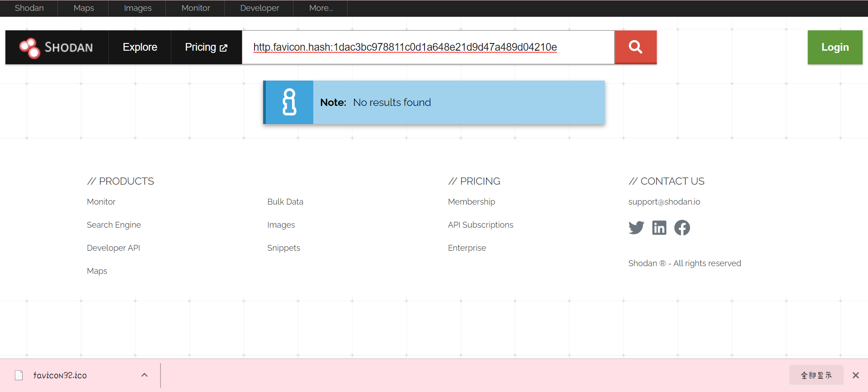Click 'Shodan ® - All rights reserved' text
Screen dimensions: 868x392
(684, 263)
